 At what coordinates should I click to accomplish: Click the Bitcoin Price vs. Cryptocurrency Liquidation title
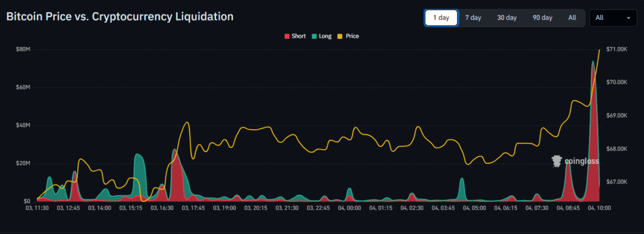119,16
